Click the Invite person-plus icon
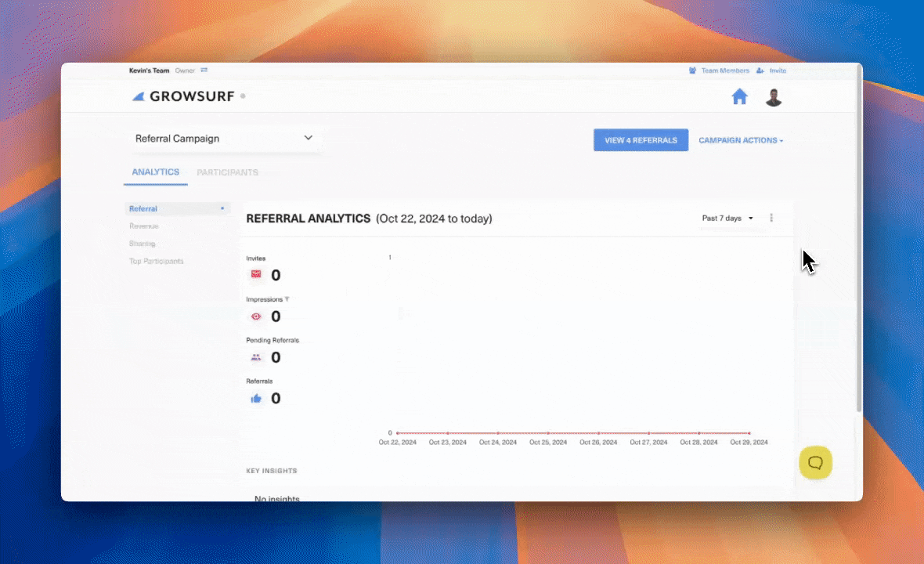924x564 pixels. [760, 70]
